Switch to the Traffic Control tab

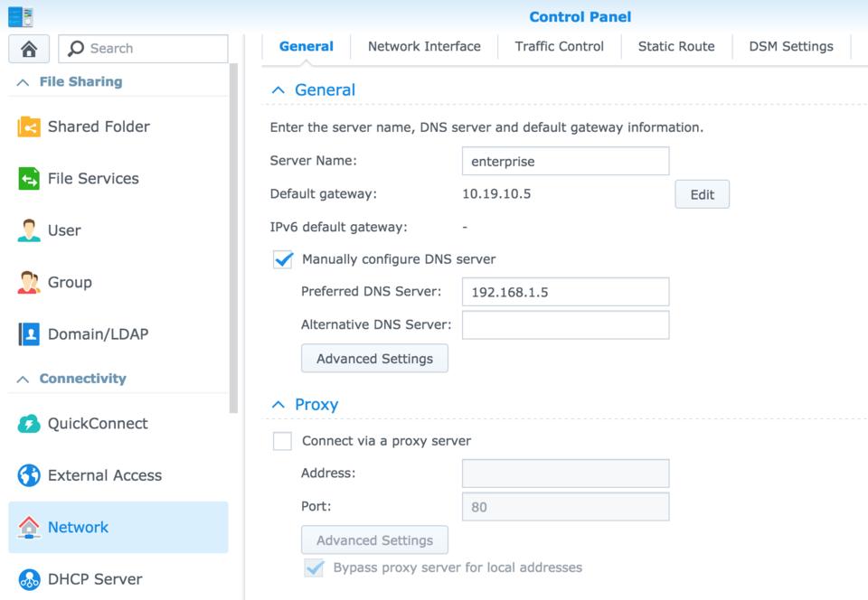tap(559, 47)
